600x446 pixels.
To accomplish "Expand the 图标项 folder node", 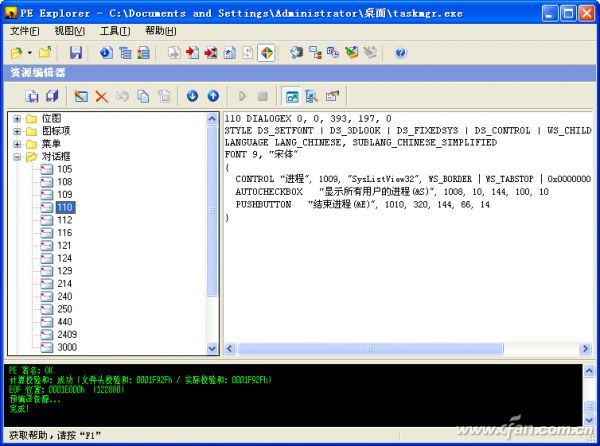I will (17, 132).
